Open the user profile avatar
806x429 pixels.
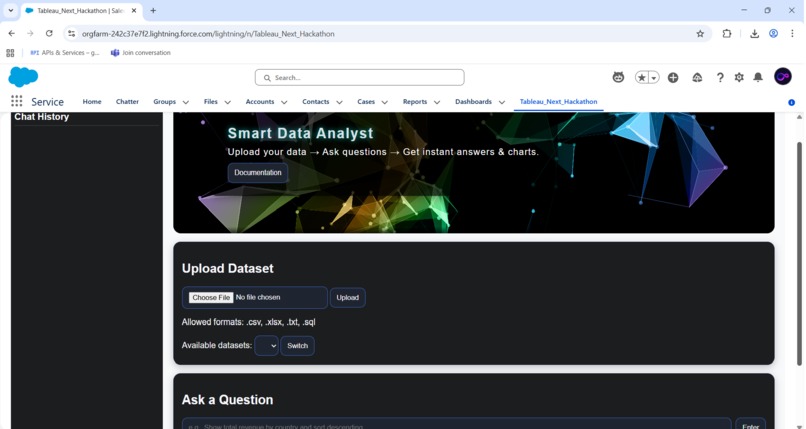tap(782, 77)
